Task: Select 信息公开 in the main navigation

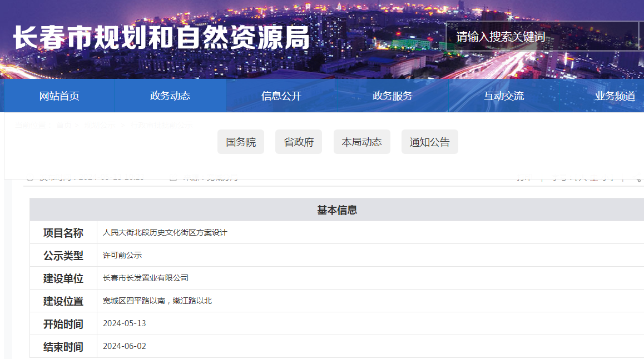Action: (281, 96)
